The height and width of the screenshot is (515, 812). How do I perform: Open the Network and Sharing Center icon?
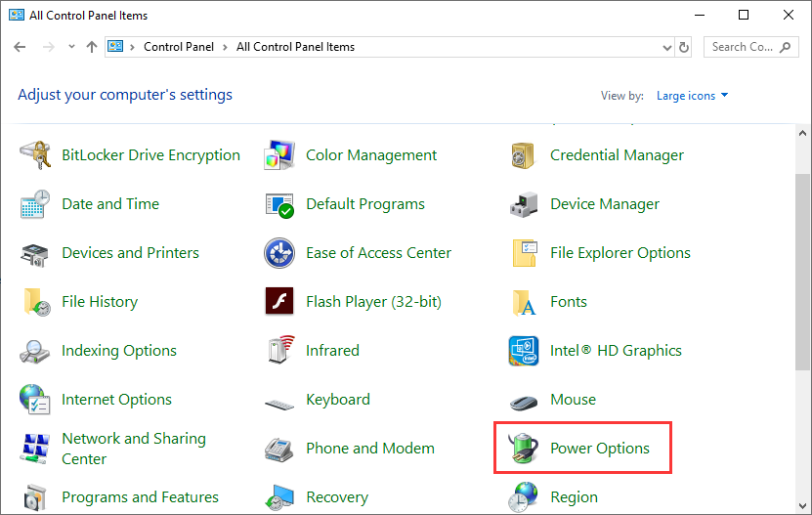[x=35, y=449]
